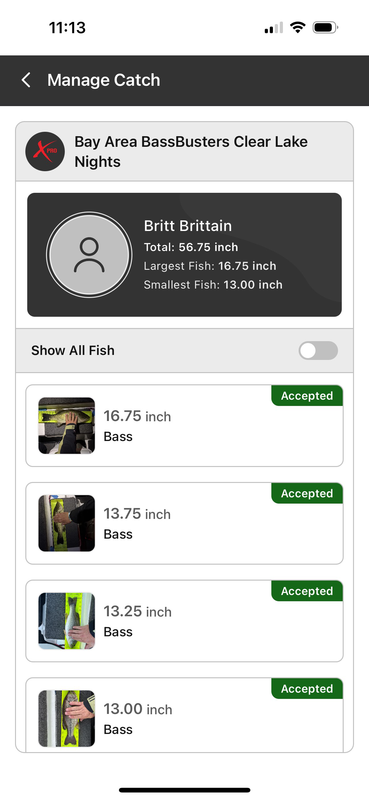This screenshot has width=369, height=800.
Task: Open the 13.25 inch Bass catch card
Action: point(184,621)
